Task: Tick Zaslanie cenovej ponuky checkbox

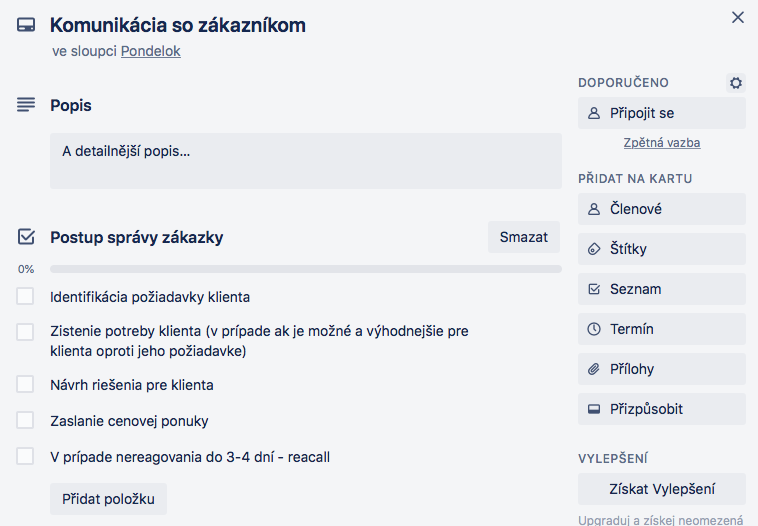Action: (25, 420)
